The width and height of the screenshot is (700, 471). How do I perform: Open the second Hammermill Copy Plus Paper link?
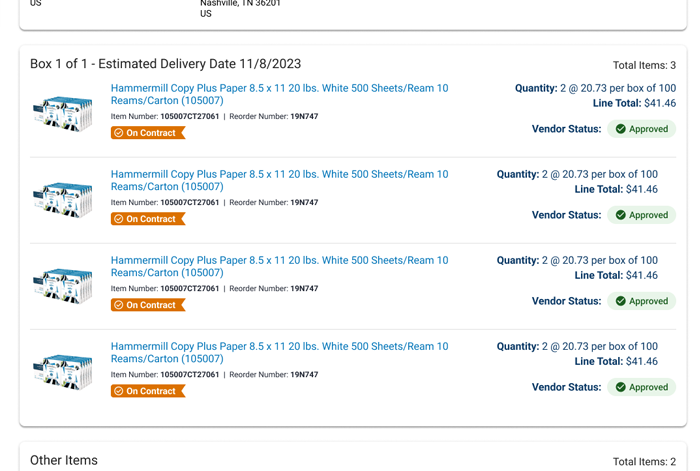pyautogui.click(x=279, y=181)
